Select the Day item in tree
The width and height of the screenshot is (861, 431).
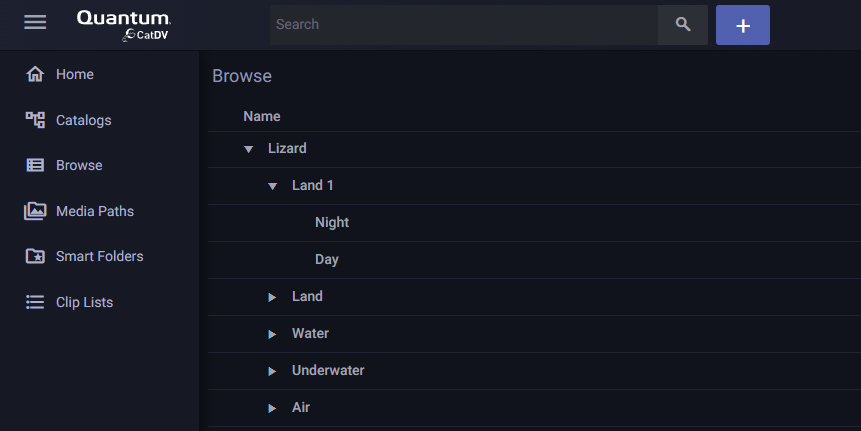(x=327, y=259)
